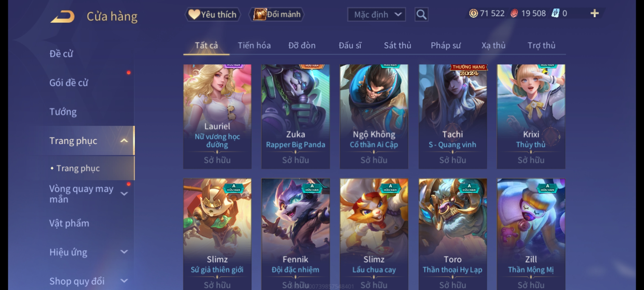Image resolution: width=644 pixels, height=290 pixels.
Task: Go to Tướng in the sidebar
Action: click(x=63, y=112)
